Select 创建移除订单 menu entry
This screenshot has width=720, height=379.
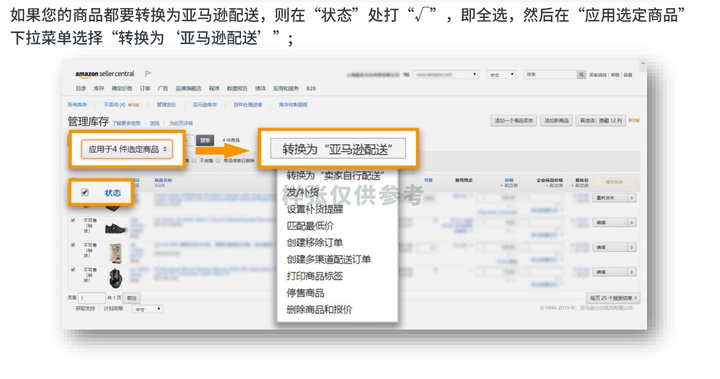[x=315, y=243]
